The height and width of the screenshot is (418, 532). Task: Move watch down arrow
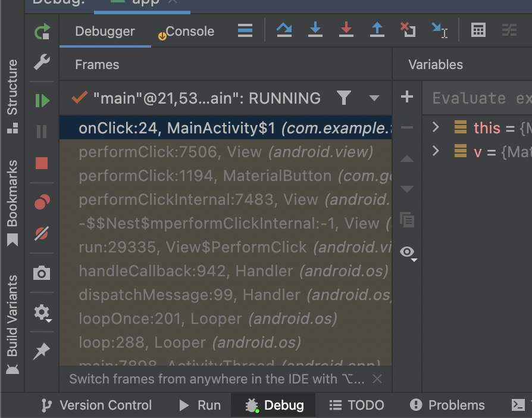407,189
